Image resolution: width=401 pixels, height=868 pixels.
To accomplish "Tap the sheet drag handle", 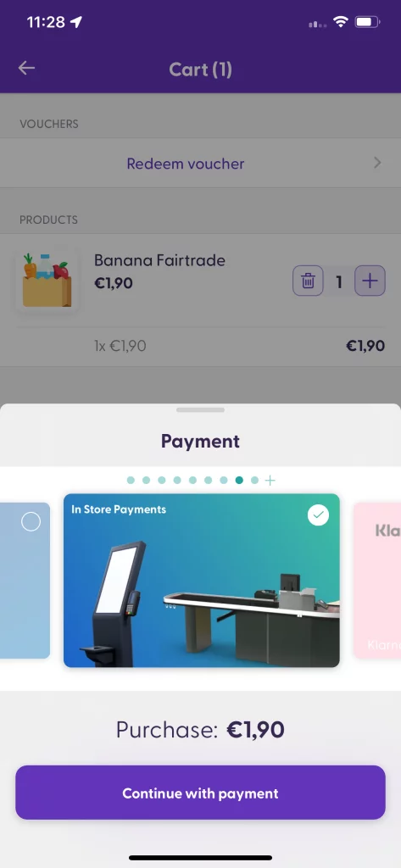I will click(x=200, y=410).
